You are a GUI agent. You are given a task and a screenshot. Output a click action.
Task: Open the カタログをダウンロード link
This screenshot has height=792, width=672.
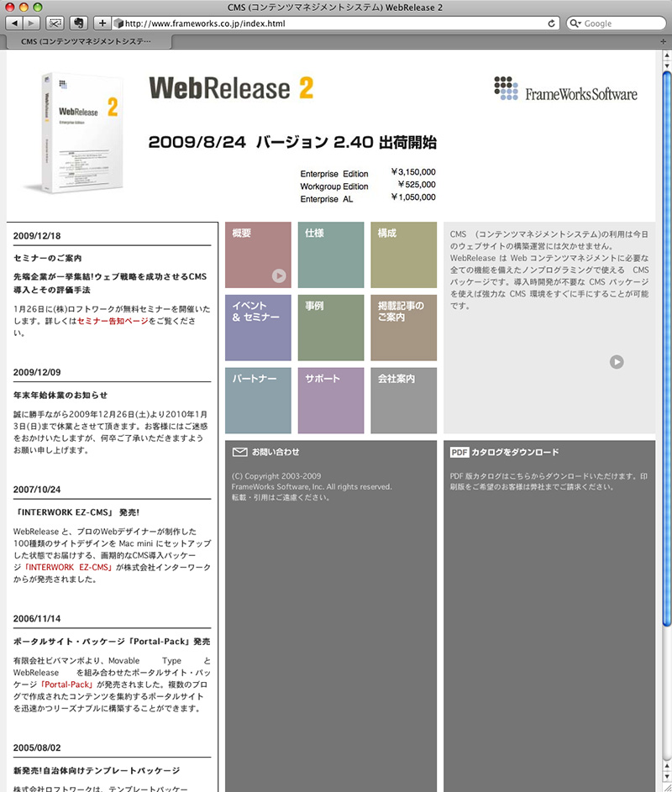click(515, 452)
